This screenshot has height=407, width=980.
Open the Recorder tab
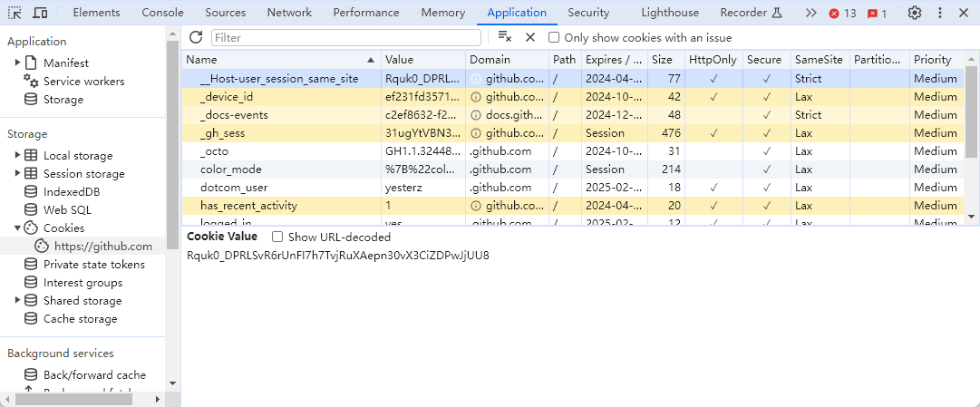751,13
